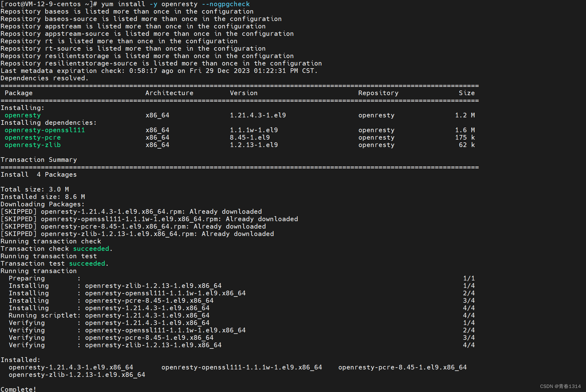Click version 1.1.1w-1.el9 in the table
586x392 pixels.
tap(254, 130)
